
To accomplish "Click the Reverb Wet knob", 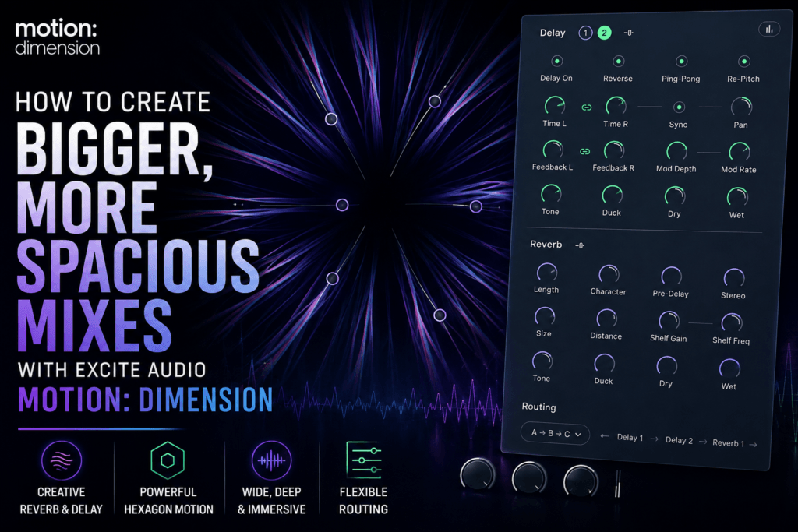I will (729, 368).
